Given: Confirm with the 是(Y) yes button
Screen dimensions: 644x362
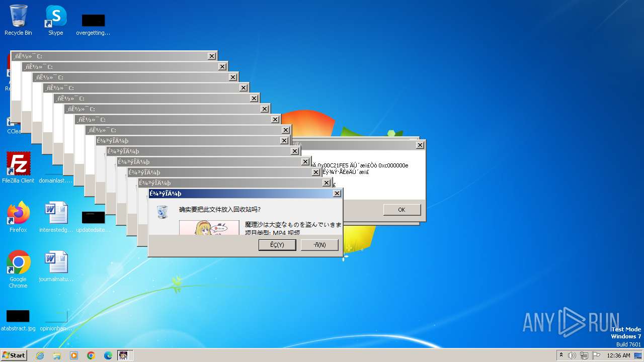Looking at the screenshot, I should 277,245.
